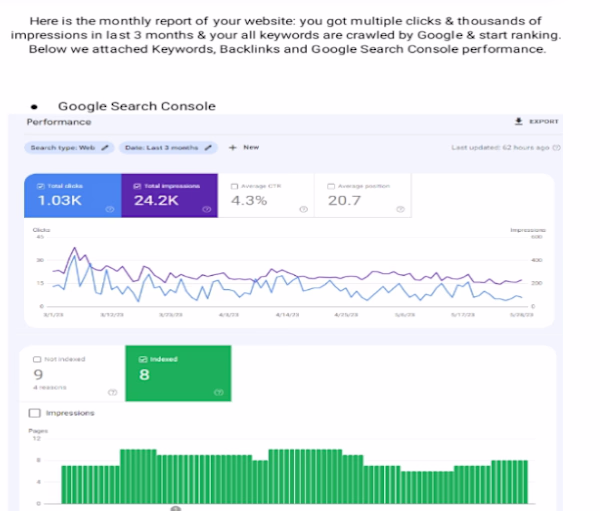
Task: Toggle the Indexed checkbox
Action: point(143,359)
